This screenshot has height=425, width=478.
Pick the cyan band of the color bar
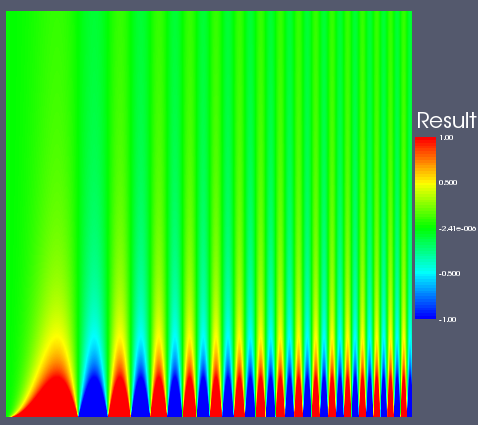tap(425, 274)
